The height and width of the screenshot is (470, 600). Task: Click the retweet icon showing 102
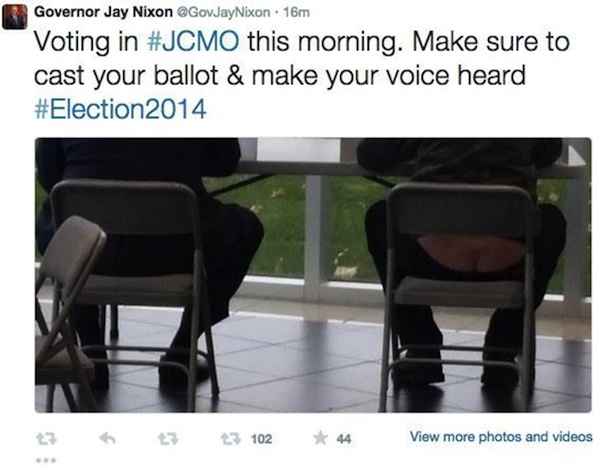pos(232,439)
